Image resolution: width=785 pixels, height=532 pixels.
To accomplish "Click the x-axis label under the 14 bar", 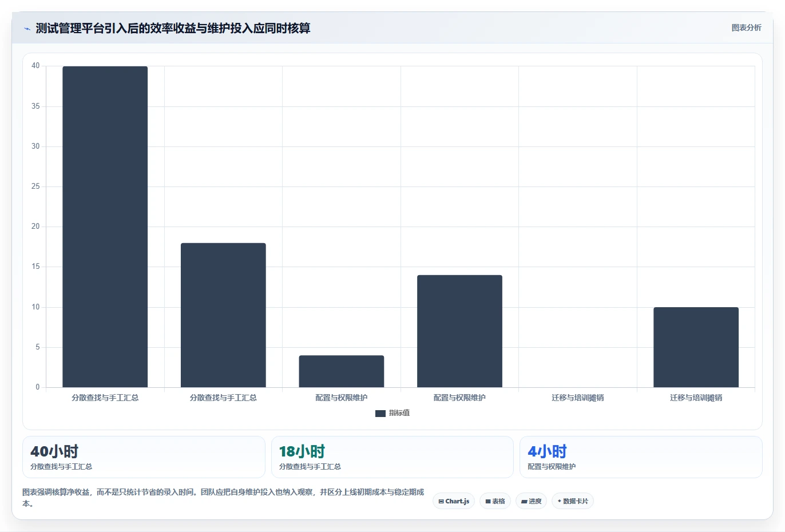I will click(459, 398).
